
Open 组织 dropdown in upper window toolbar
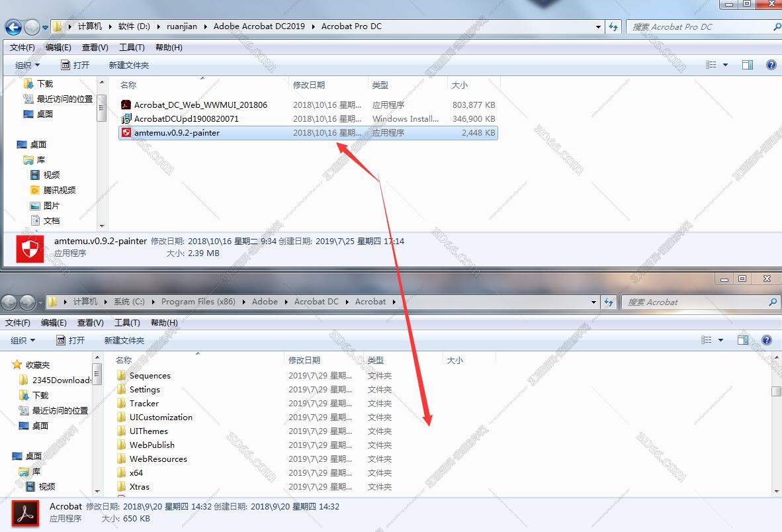27,65
